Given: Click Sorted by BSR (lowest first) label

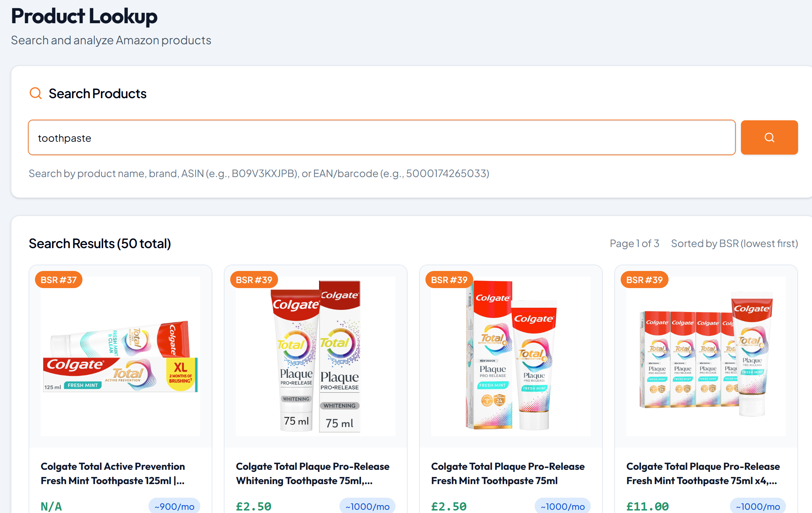Looking at the screenshot, I should 734,243.
